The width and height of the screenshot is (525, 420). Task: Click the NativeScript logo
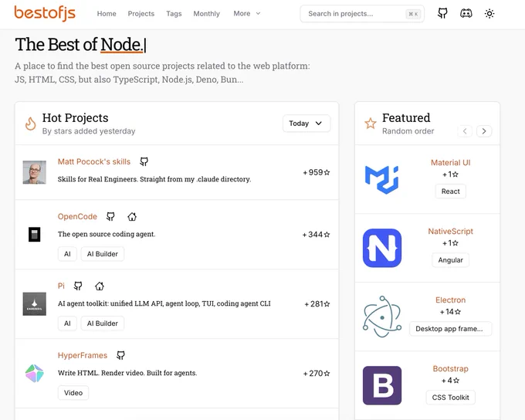pyautogui.click(x=382, y=248)
